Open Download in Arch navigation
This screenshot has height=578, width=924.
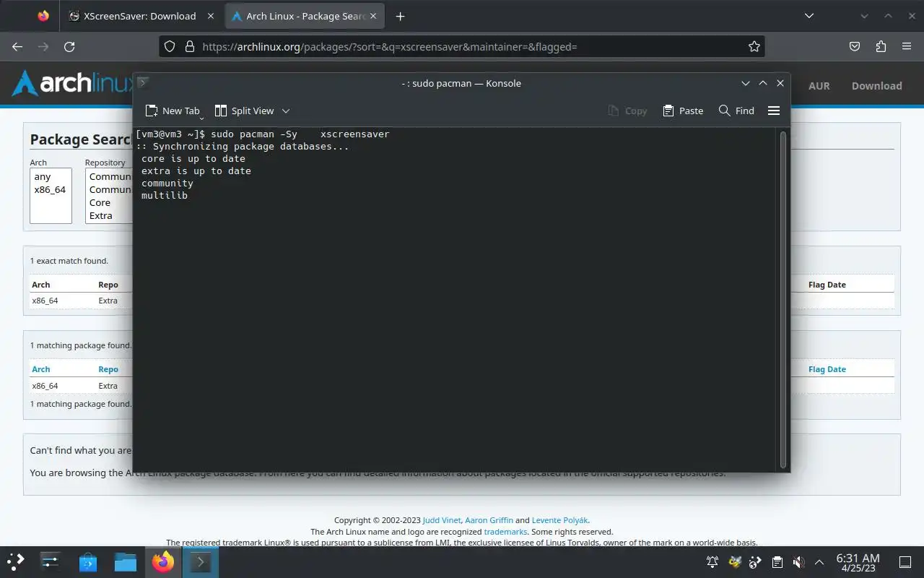tap(876, 85)
